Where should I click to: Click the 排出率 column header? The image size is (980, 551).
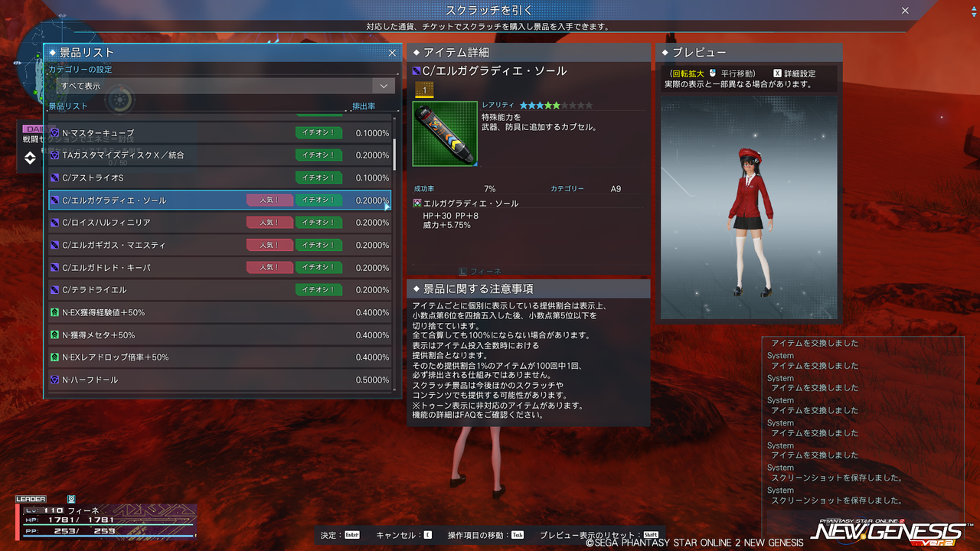click(364, 106)
